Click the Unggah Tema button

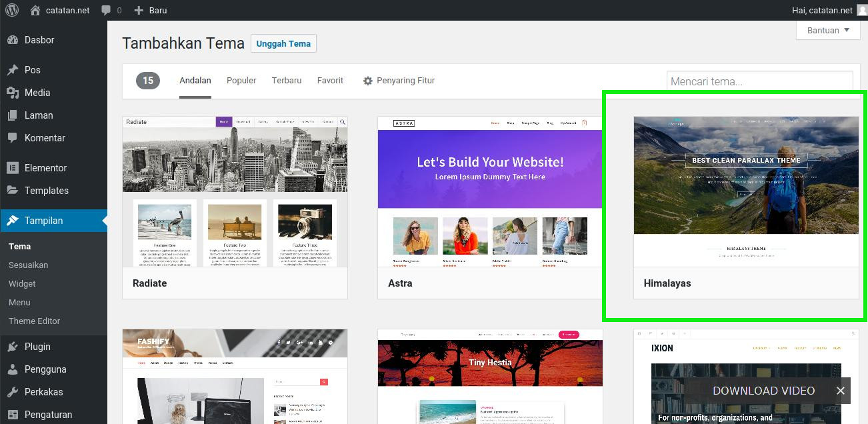[x=283, y=44]
